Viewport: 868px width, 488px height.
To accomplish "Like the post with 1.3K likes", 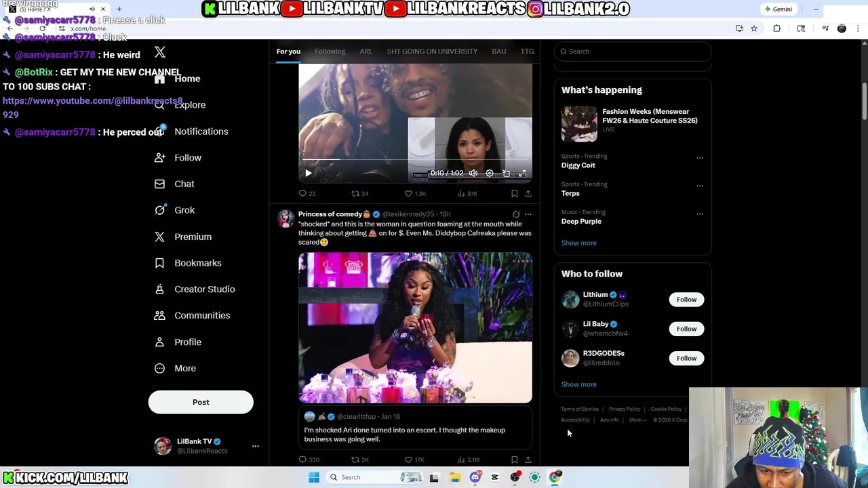I will (415, 194).
